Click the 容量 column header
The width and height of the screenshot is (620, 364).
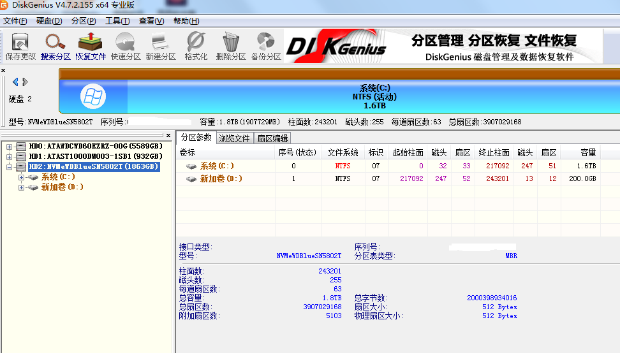(580, 152)
